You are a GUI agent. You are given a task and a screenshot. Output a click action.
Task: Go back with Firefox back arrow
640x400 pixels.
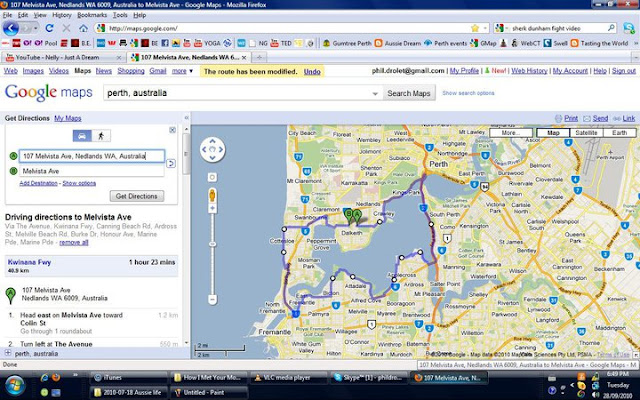(11, 28)
